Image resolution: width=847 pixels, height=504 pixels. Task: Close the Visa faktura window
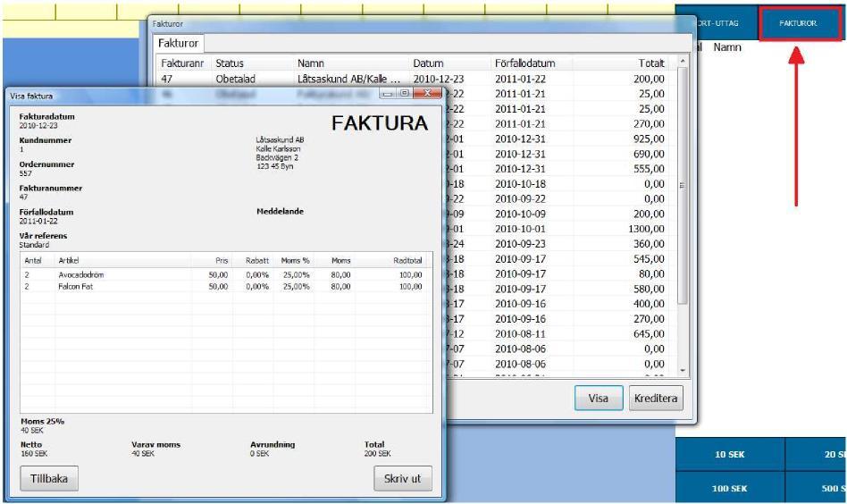[x=427, y=94]
